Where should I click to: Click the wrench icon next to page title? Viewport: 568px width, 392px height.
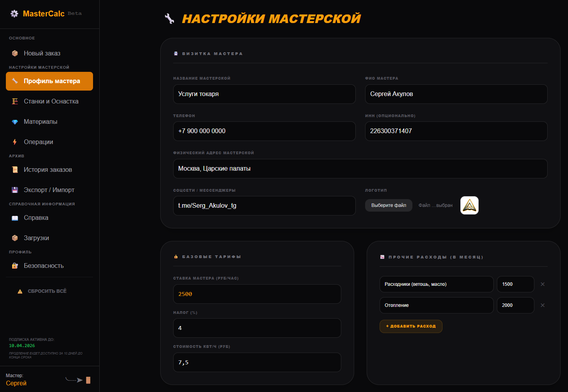pyautogui.click(x=170, y=19)
